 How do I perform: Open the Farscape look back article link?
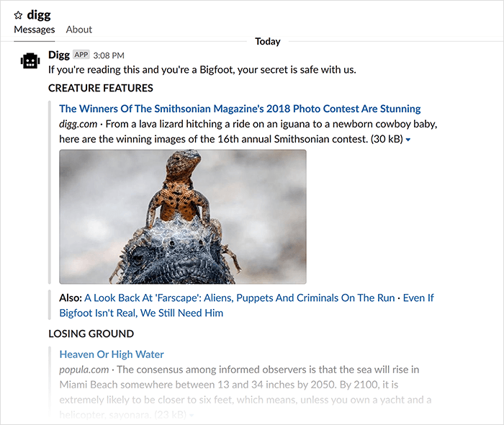pyautogui.click(x=240, y=298)
